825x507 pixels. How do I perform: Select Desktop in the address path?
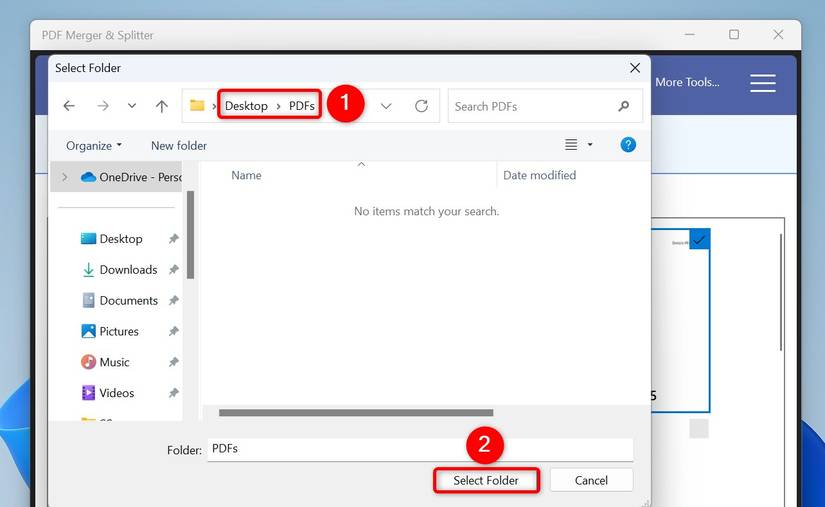246,106
